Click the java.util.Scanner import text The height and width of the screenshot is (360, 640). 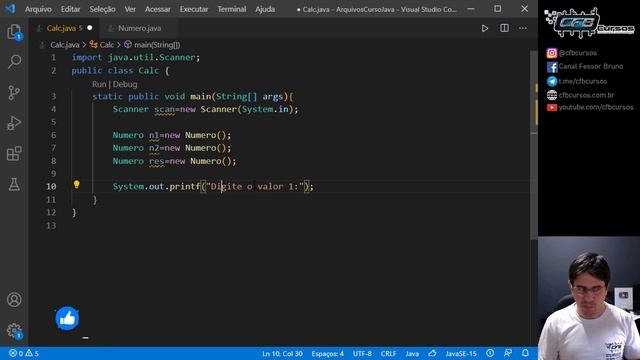(151, 58)
